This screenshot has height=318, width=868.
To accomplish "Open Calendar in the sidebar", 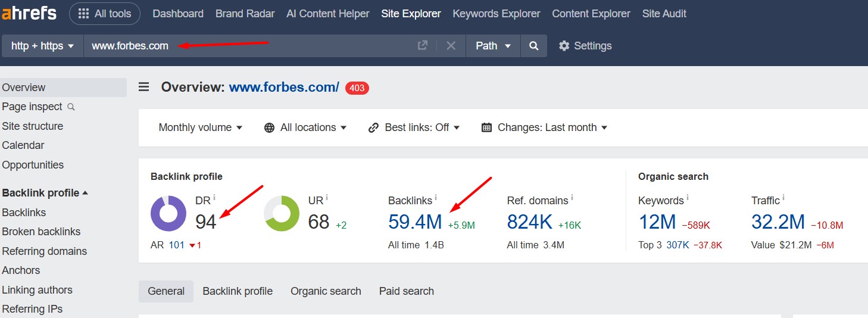I will point(23,145).
